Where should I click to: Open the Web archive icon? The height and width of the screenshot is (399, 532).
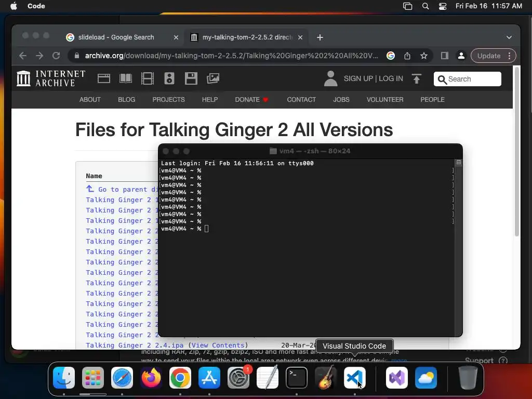pos(104,78)
